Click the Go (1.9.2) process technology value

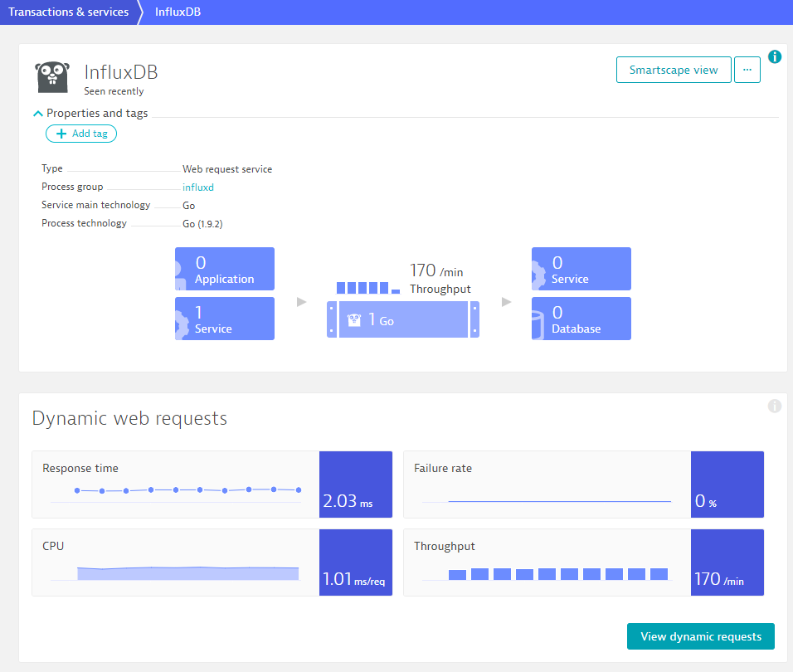point(202,223)
